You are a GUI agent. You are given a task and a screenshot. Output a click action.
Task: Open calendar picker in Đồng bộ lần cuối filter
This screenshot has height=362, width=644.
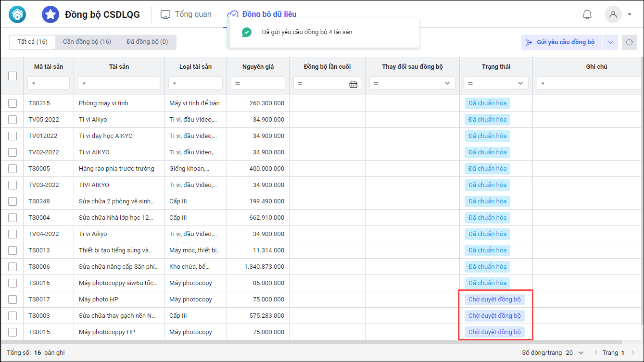pos(353,84)
